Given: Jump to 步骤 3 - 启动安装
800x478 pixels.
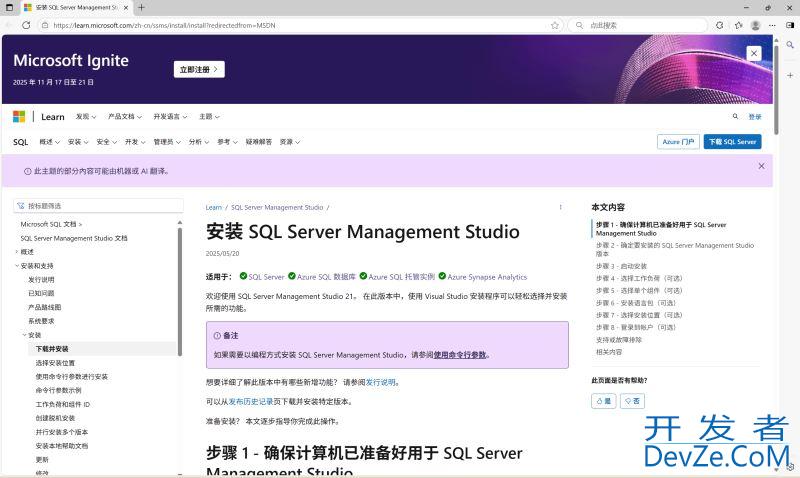Looking at the screenshot, I should [621, 266].
